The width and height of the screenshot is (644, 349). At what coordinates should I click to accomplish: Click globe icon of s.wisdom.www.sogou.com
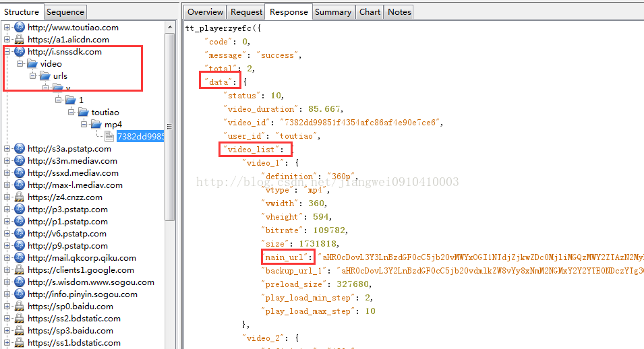[x=20, y=282]
